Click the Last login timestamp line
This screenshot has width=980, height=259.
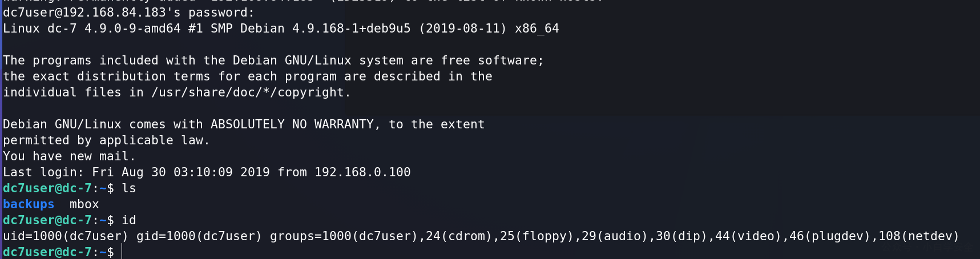pos(207,172)
